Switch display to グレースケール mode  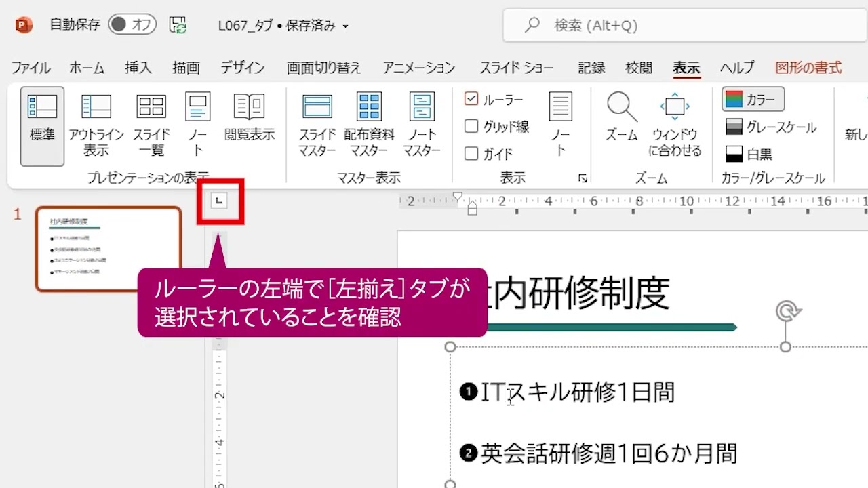751,127
